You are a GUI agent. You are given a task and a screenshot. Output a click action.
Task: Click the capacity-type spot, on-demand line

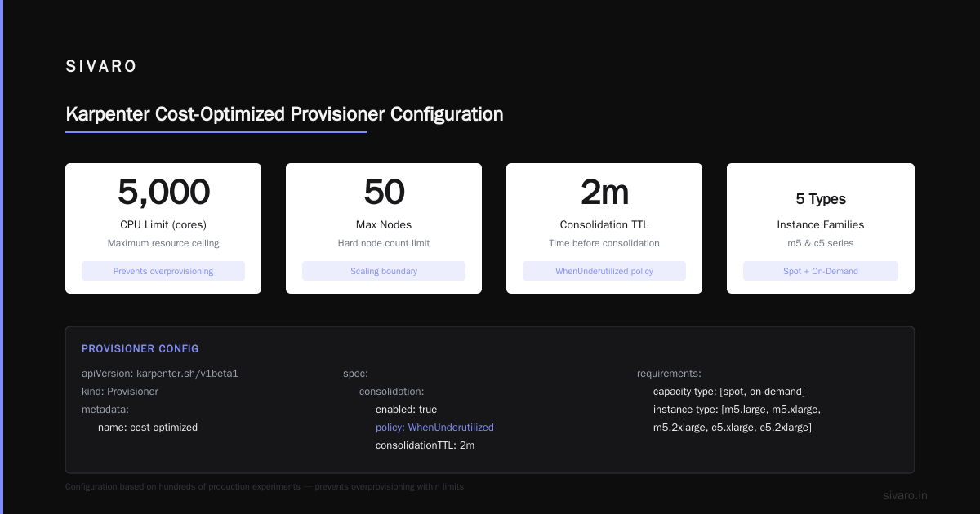click(x=729, y=392)
